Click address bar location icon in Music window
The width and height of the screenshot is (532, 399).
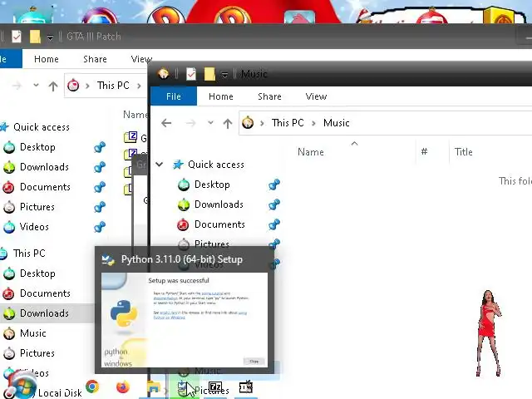coord(248,122)
